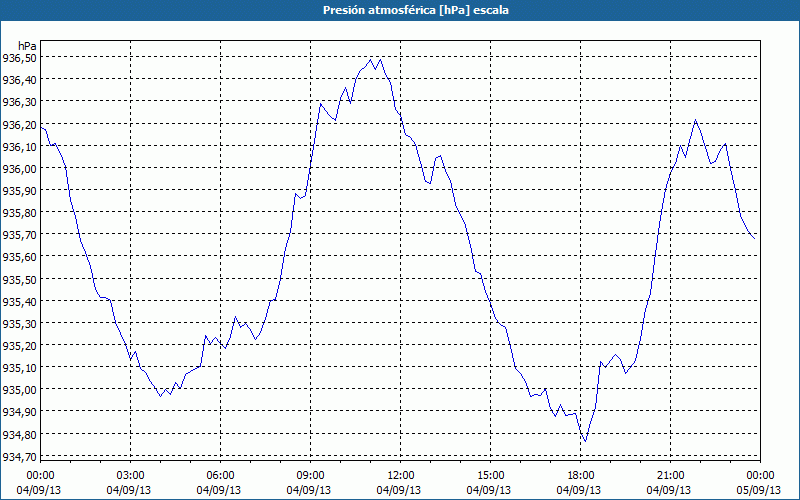Click the 934,80 y-axis label
Image resolution: width=800 pixels, height=500 pixels.
point(19,434)
